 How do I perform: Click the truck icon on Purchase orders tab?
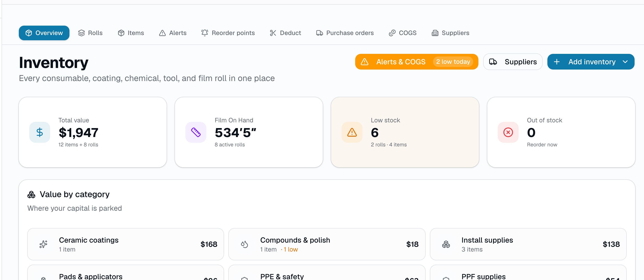320,33
